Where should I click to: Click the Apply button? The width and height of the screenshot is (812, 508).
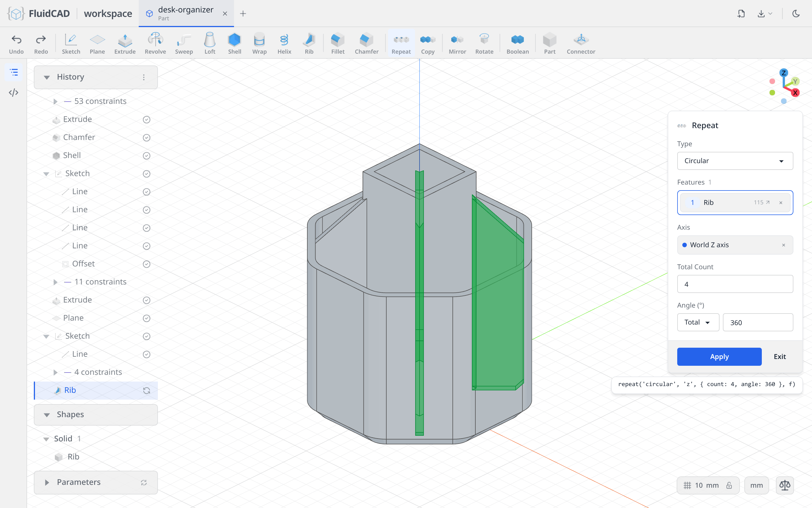point(719,356)
